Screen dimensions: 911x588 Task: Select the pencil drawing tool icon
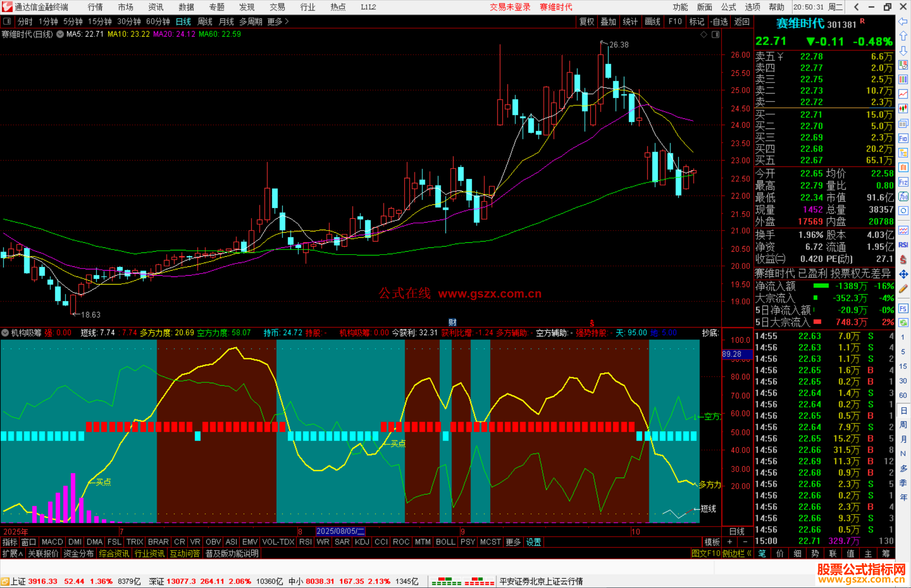tap(903, 289)
